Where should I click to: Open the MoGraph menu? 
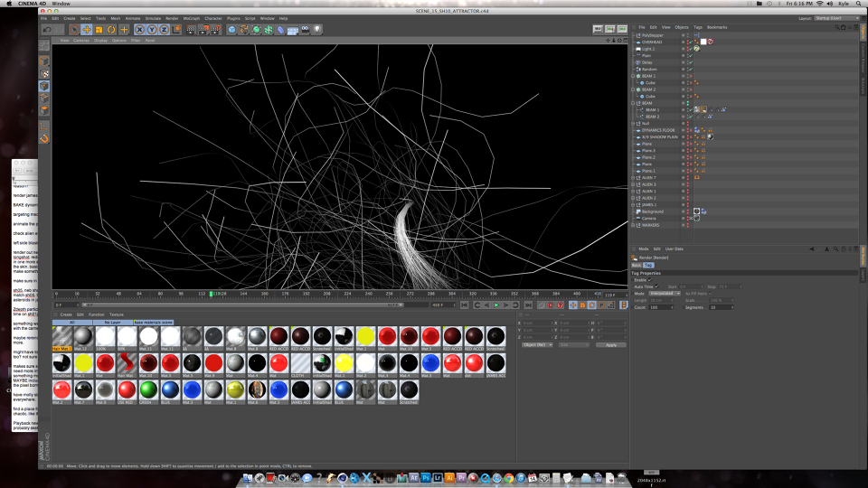point(190,18)
